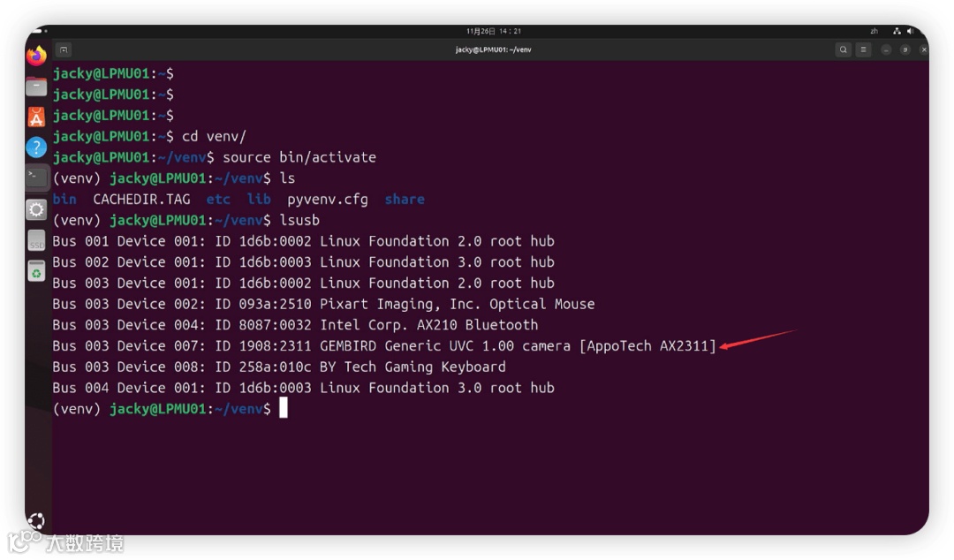
Task: Click the Bus 003 Device 001 root hub line
Action: coord(304,283)
